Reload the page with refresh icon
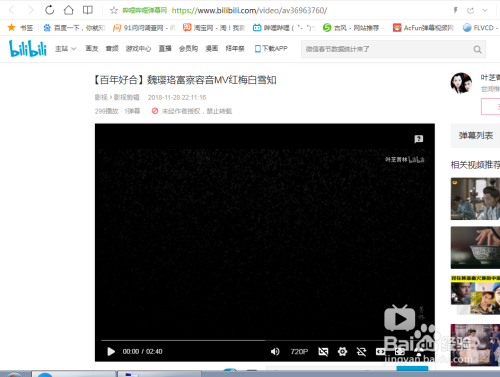The height and width of the screenshot is (377, 500). 50,10
